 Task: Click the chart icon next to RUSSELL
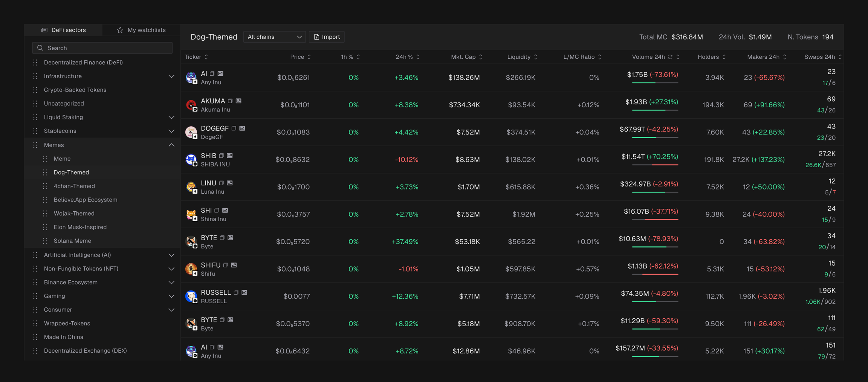(x=245, y=292)
